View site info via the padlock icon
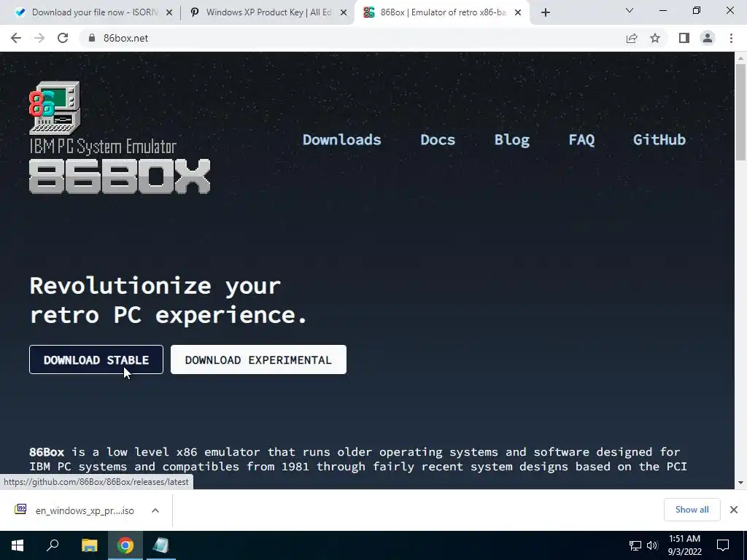The height and width of the screenshot is (560, 747). [x=91, y=38]
